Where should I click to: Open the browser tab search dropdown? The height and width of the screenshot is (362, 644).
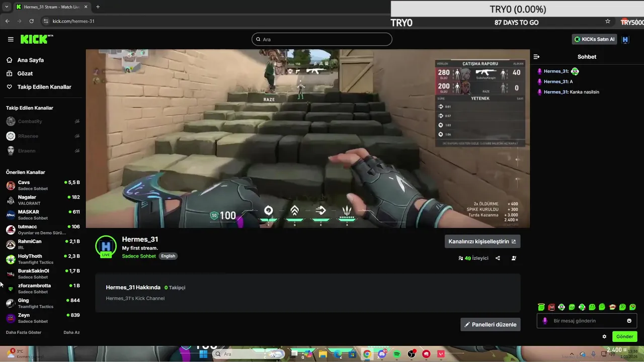7,7
